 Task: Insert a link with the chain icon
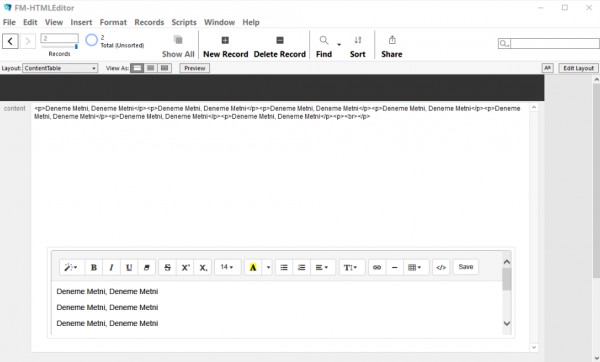tap(377, 267)
